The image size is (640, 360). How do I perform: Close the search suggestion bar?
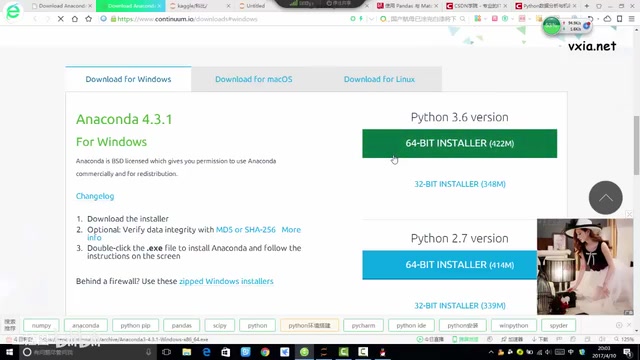[629, 325]
